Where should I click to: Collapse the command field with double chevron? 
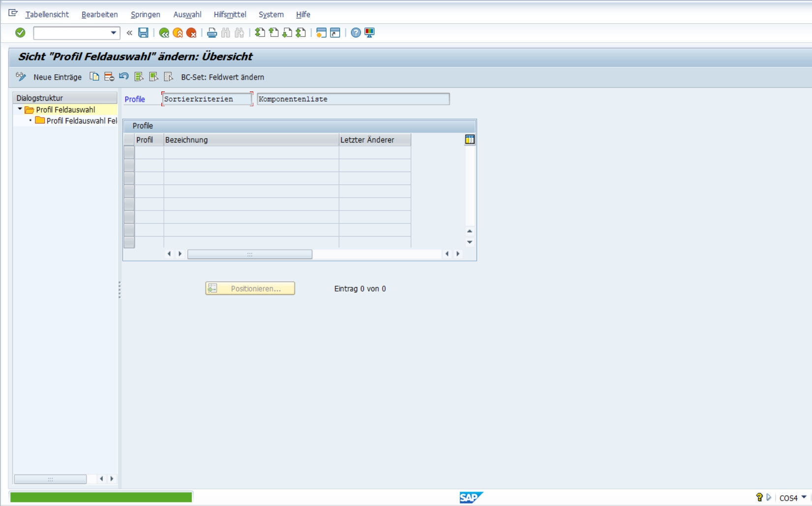pos(129,33)
